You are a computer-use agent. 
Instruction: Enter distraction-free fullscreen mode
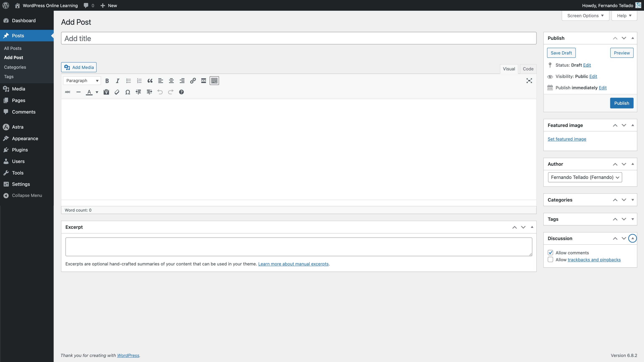pos(529,80)
